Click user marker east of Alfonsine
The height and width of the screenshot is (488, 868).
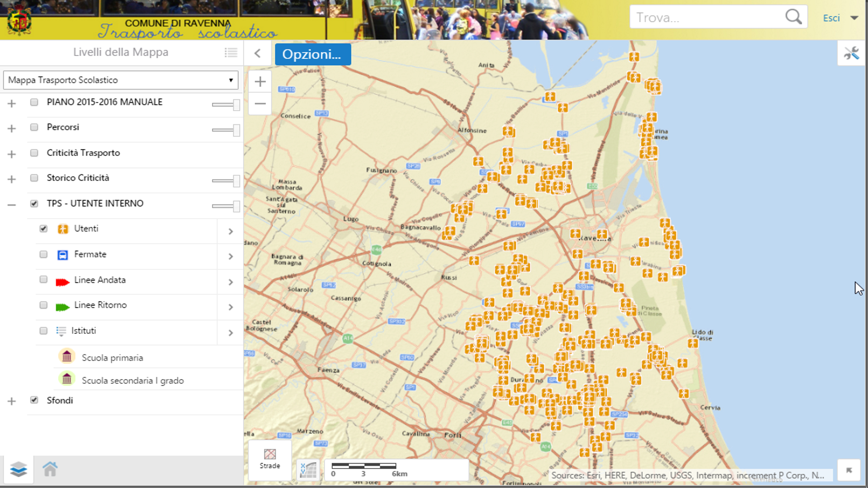(509, 131)
